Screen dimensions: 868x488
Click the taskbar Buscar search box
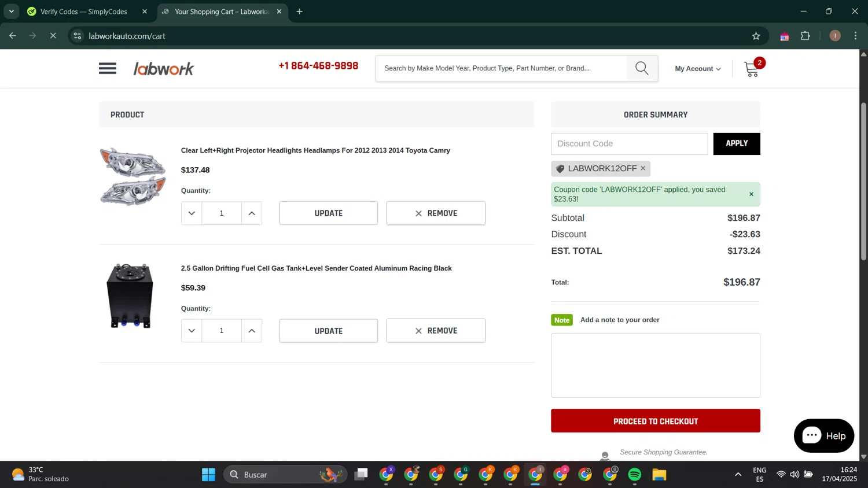point(285,475)
